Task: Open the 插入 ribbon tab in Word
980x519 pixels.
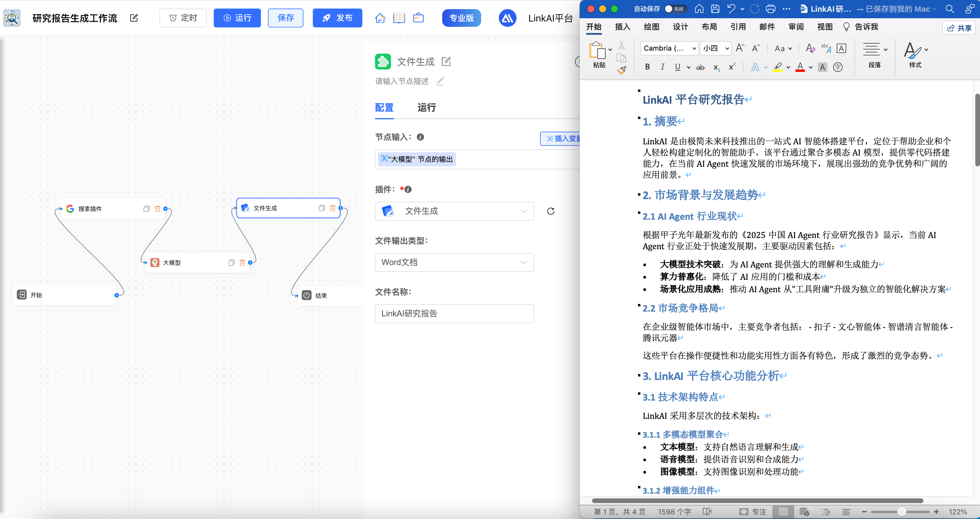Action: (622, 27)
